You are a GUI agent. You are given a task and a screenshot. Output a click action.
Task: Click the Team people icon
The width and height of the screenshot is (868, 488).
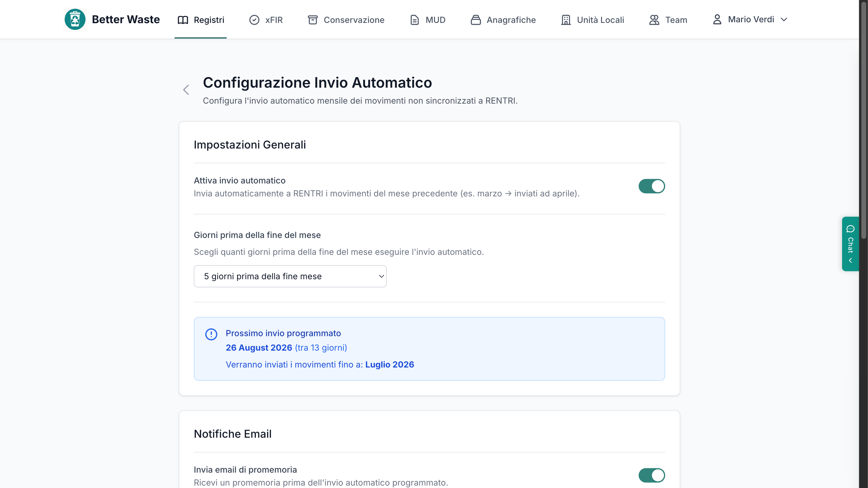tap(654, 20)
